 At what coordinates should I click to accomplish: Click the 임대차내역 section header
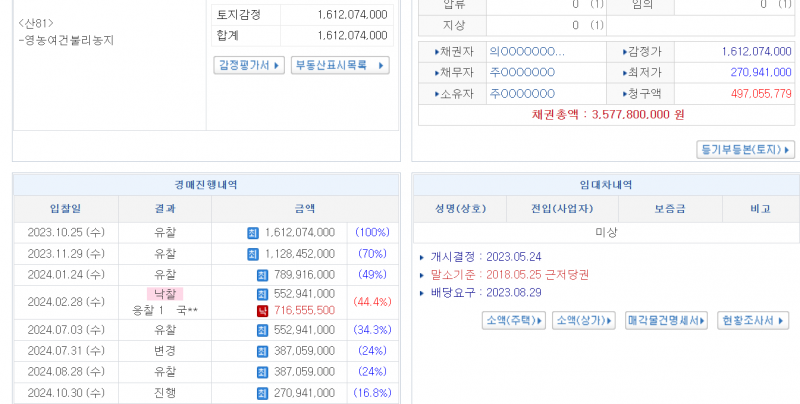pos(605,185)
